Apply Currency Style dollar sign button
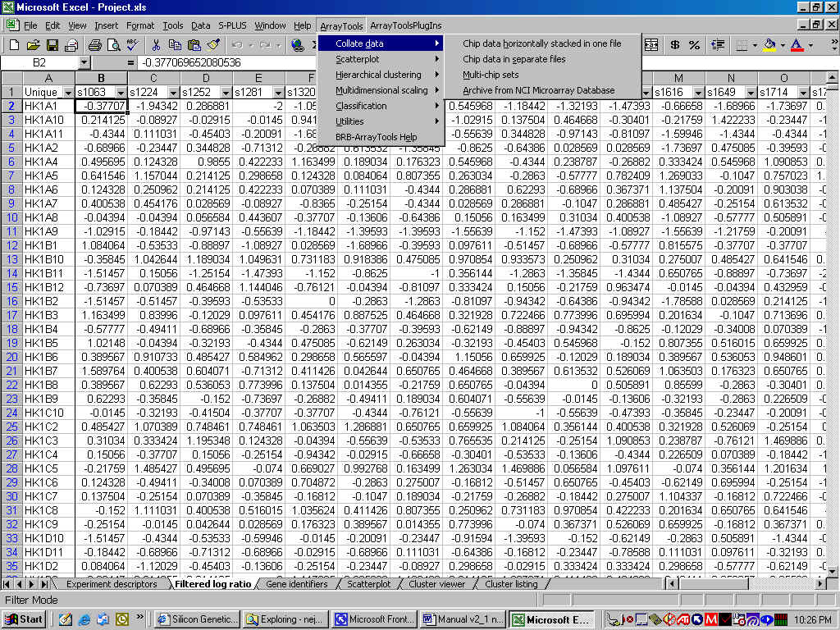Screen dimensions: 840x630 tap(674, 45)
